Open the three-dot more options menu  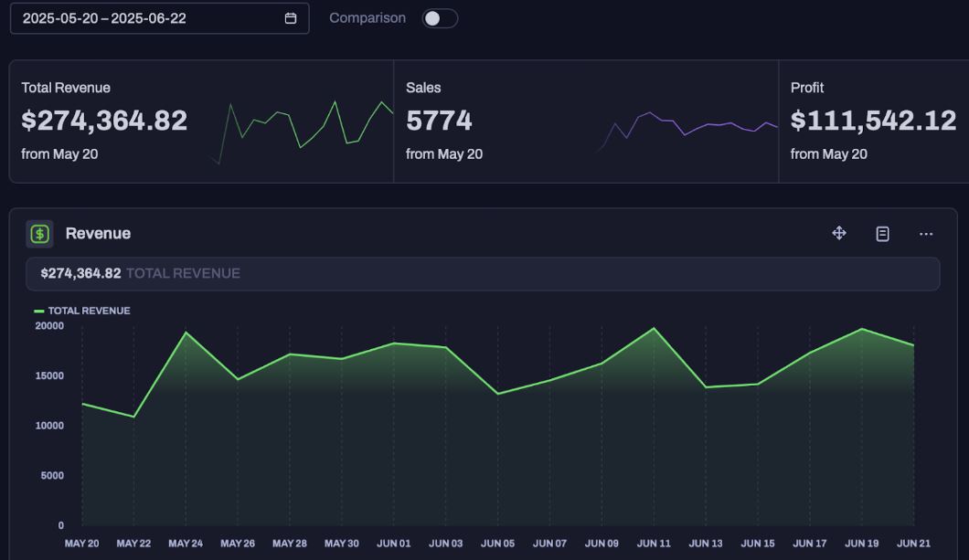(x=926, y=234)
